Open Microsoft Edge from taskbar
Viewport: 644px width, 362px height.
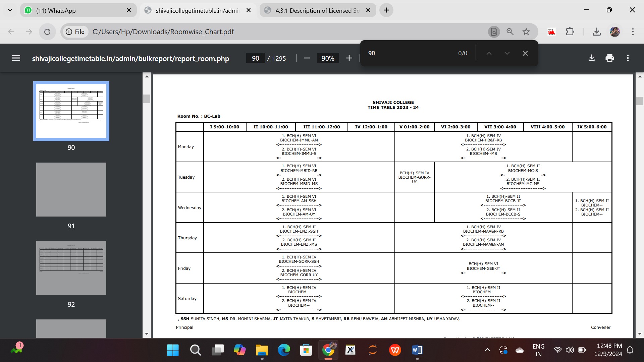point(284,350)
